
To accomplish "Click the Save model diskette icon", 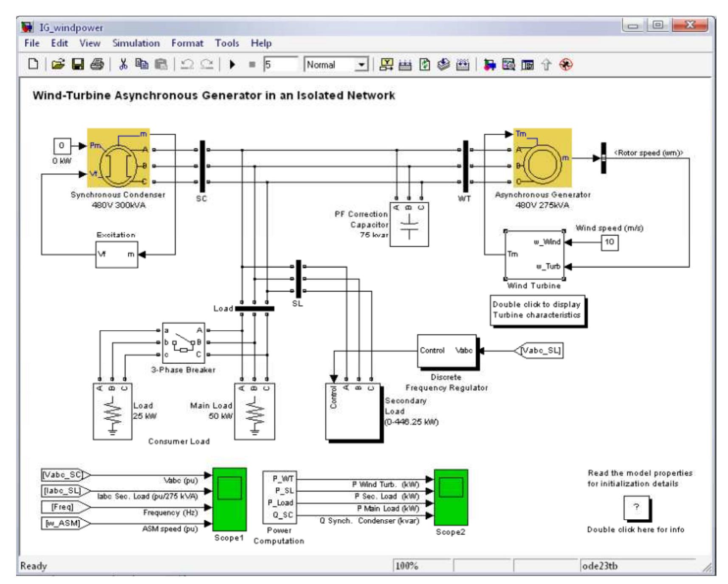I will click(x=78, y=65).
